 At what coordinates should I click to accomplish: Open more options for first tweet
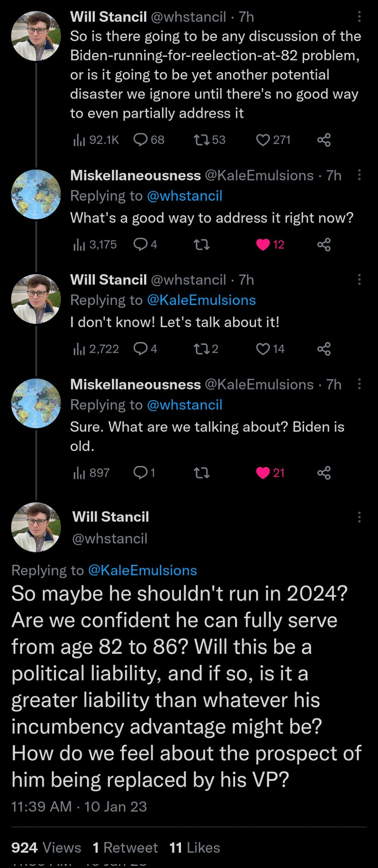pos(359,16)
